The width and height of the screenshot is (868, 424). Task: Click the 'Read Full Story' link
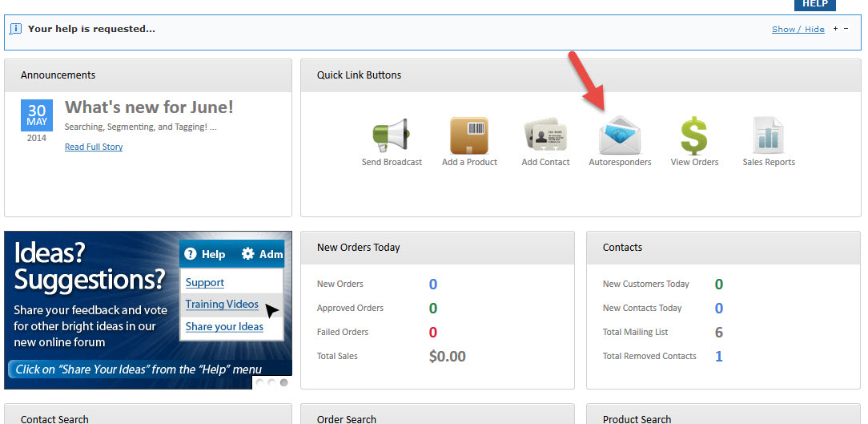point(94,147)
